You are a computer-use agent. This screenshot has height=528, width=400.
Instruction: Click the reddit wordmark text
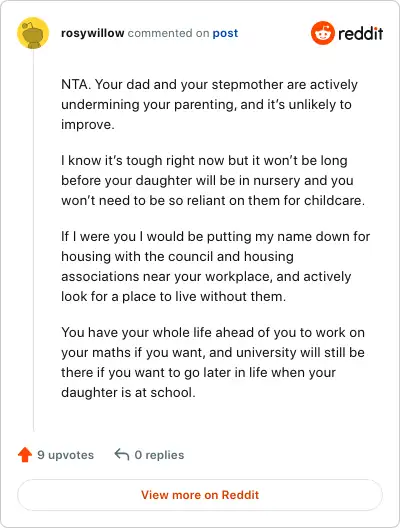tap(360, 33)
